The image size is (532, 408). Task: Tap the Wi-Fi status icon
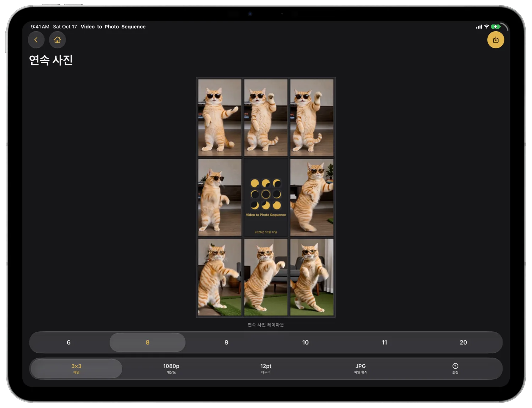pos(487,27)
